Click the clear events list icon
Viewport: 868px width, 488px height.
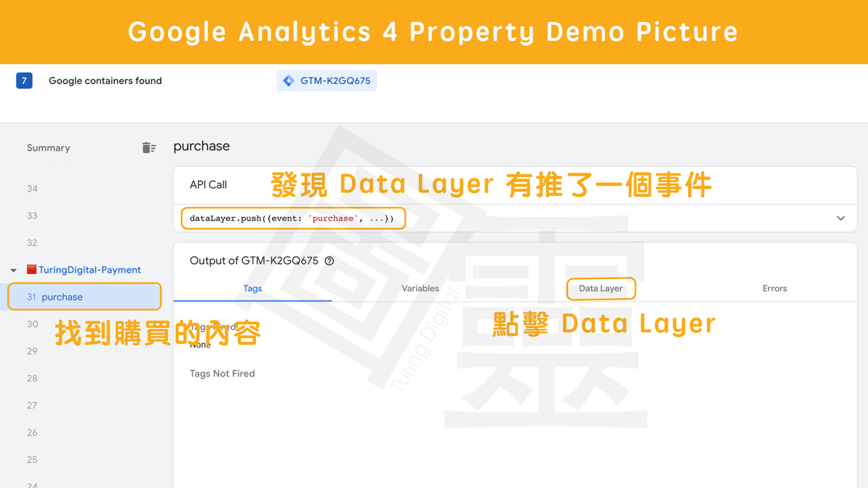pos(148,147)
